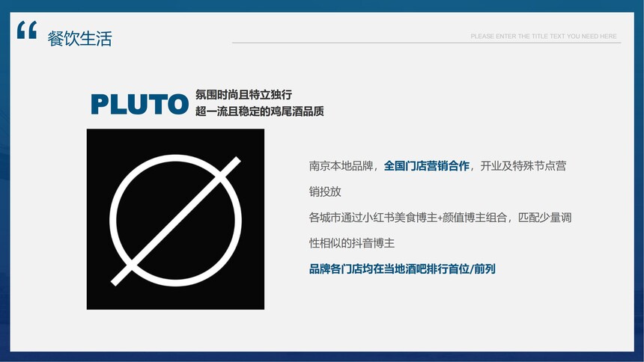Select the PLUTO brand heading

139,104
